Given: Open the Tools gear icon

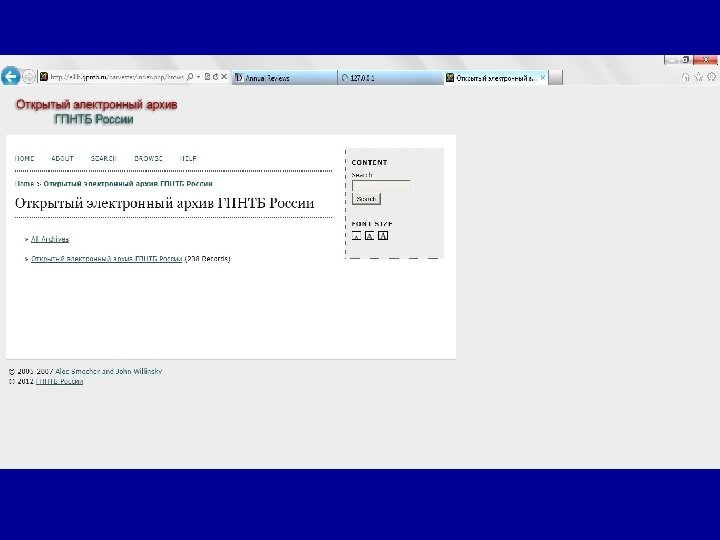Looking at the screenshot, I should pyautogui.click(x=712, y=77).
